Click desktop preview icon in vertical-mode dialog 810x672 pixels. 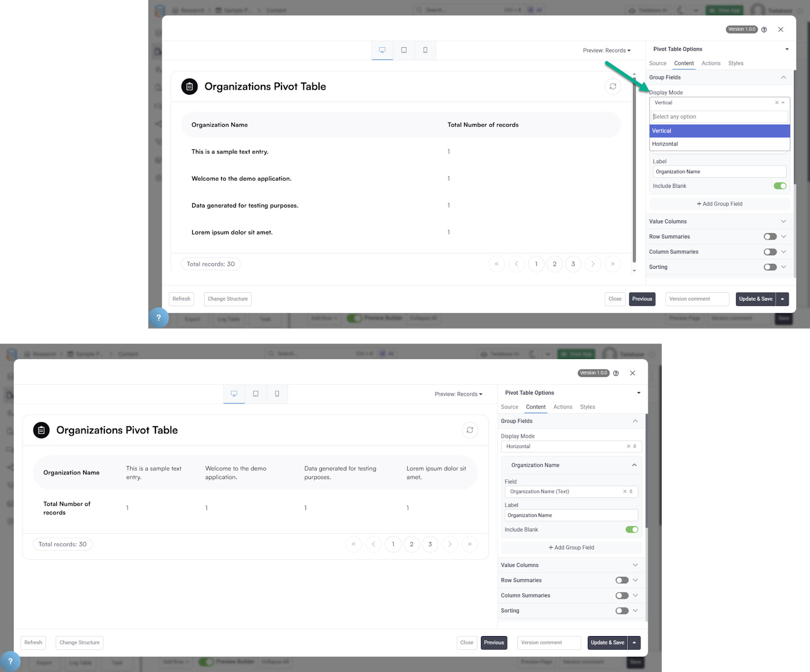(x=382, y=50)
